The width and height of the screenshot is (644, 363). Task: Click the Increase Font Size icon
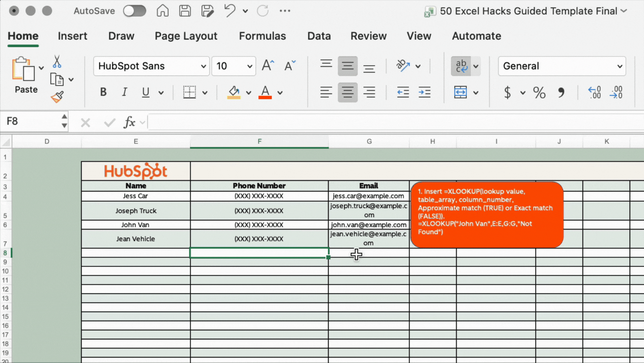268,65
